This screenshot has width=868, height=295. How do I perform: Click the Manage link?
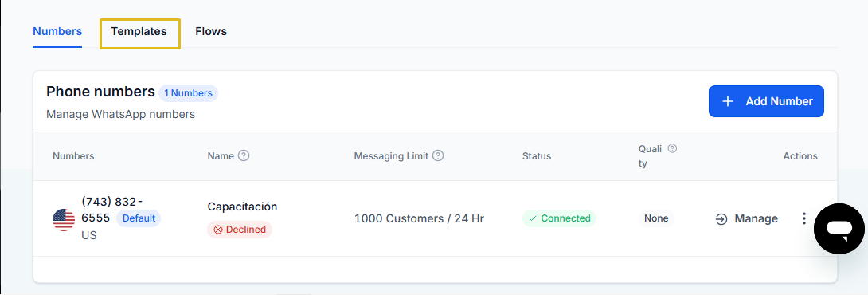[x=756, y=219]
